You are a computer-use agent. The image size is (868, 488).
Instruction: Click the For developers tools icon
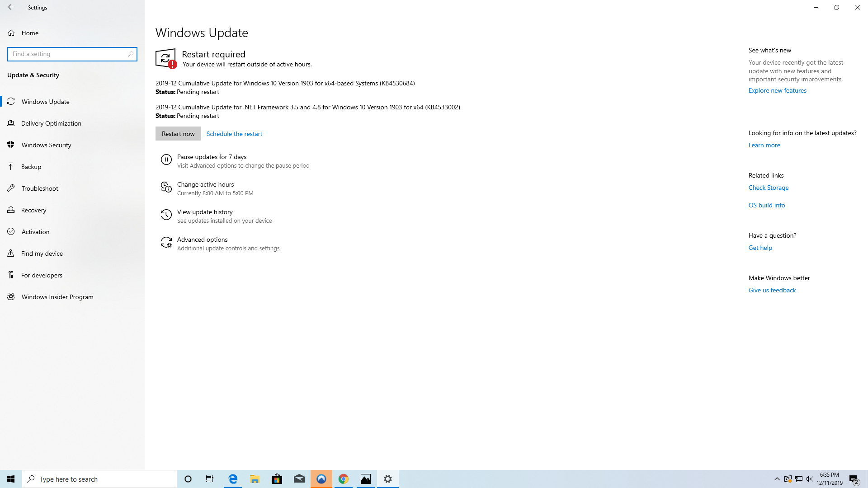11,275
